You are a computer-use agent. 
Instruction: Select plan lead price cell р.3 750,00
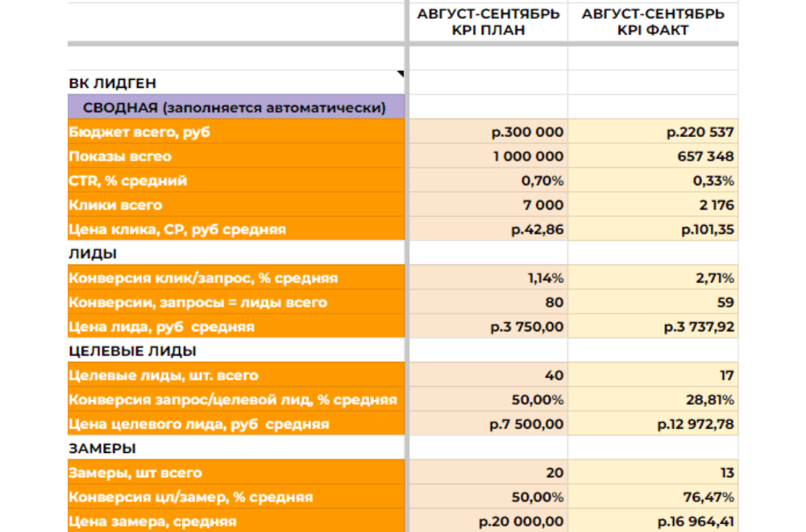(x=488, y=326)
